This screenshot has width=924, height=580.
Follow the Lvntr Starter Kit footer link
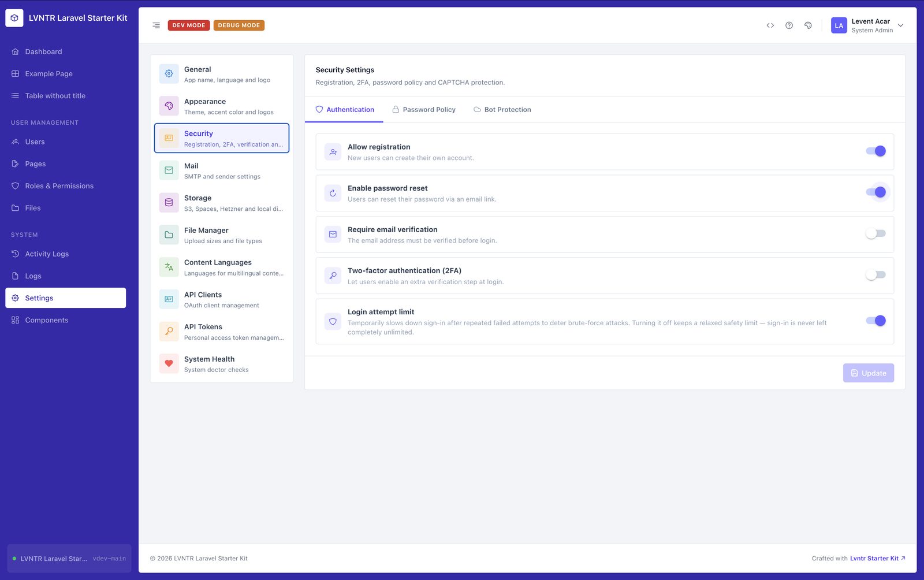(877, 559)
